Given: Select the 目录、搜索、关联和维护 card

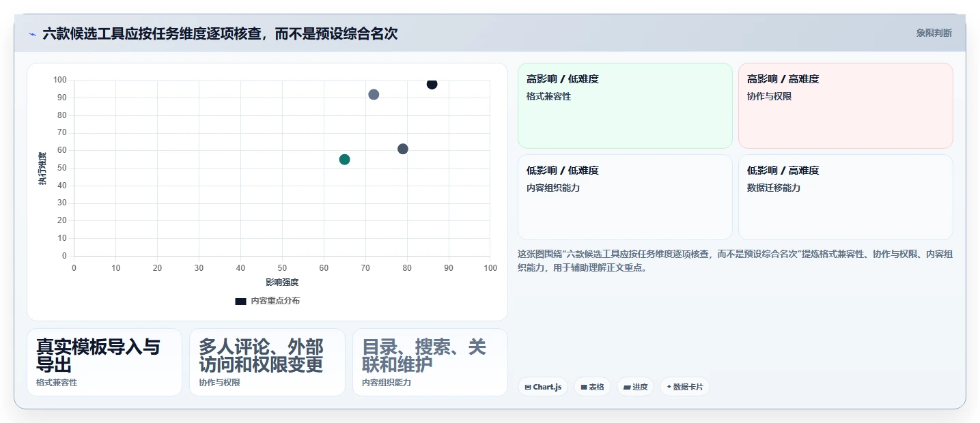Looking at the screenshot, I should [x=430, y=362].
